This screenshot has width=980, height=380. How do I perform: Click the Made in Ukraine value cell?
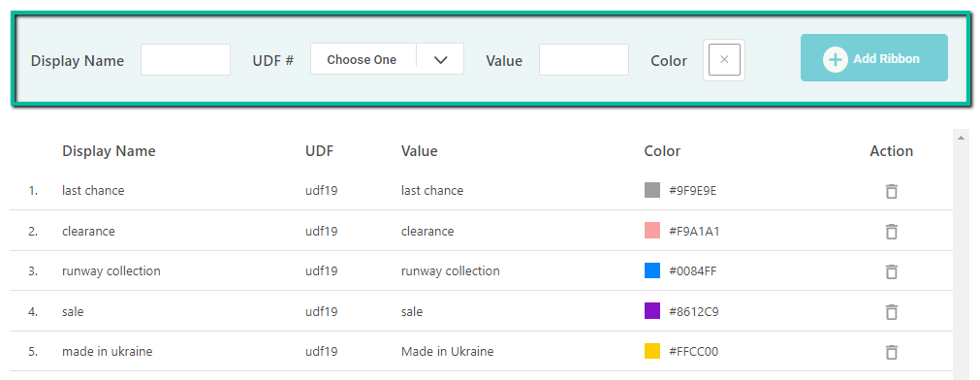[448, 351]
